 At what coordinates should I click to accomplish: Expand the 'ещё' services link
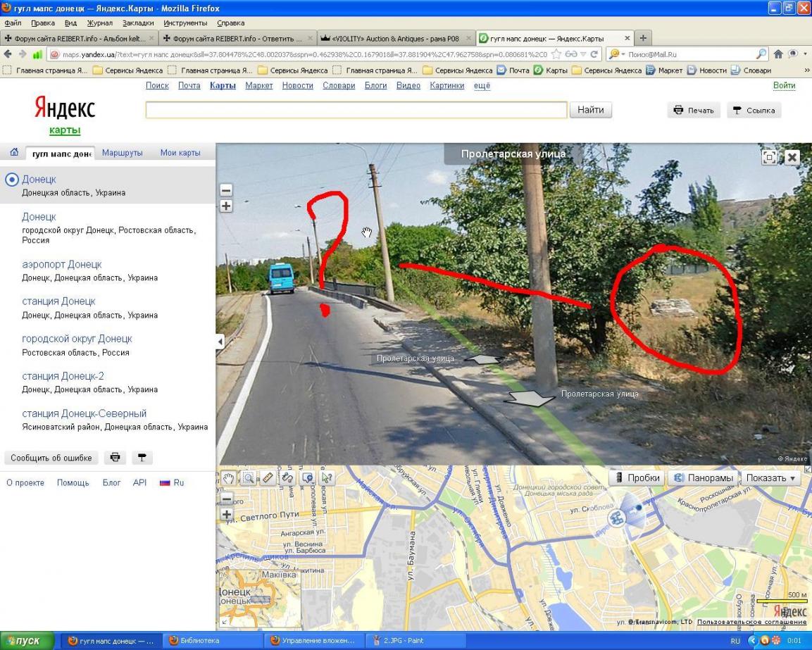pyautogui.click(x=482, y=85)
